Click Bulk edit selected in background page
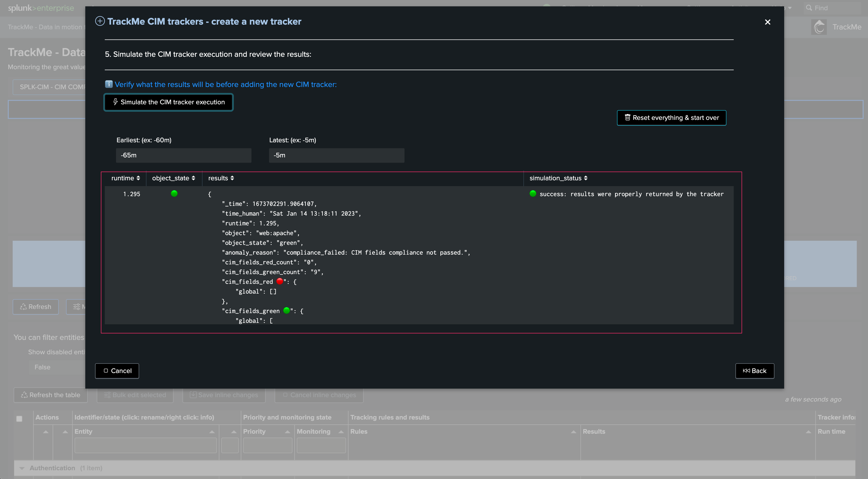868x479 pixels. point(135,395)
